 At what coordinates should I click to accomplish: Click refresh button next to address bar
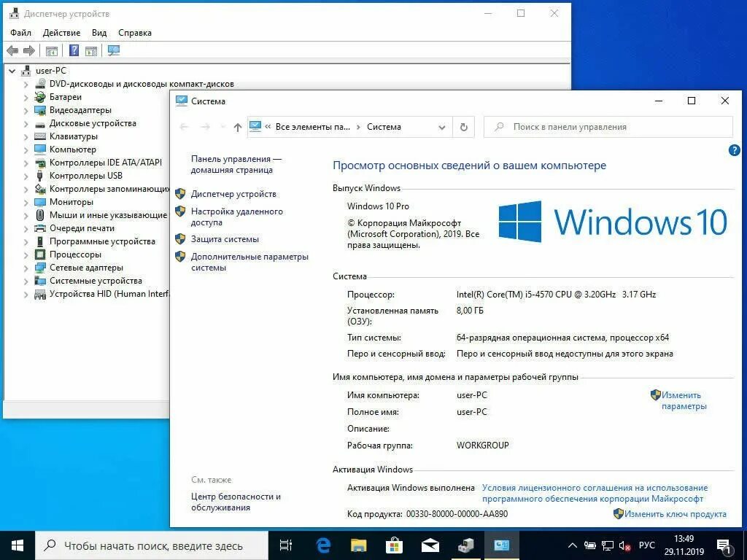(463, 127)
